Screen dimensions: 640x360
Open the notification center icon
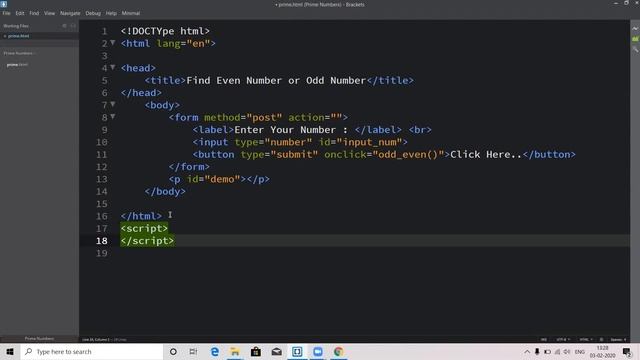point(627,351)
